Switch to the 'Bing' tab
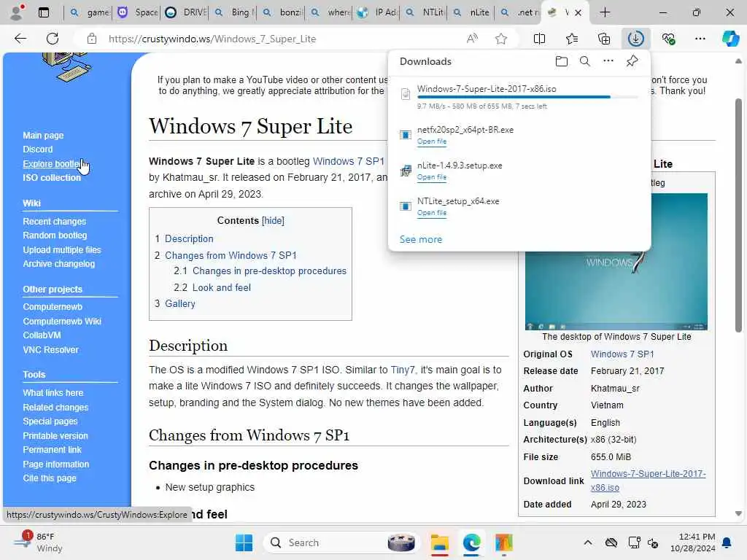Viewport: 747px width, 560px height. click(233, 12)
